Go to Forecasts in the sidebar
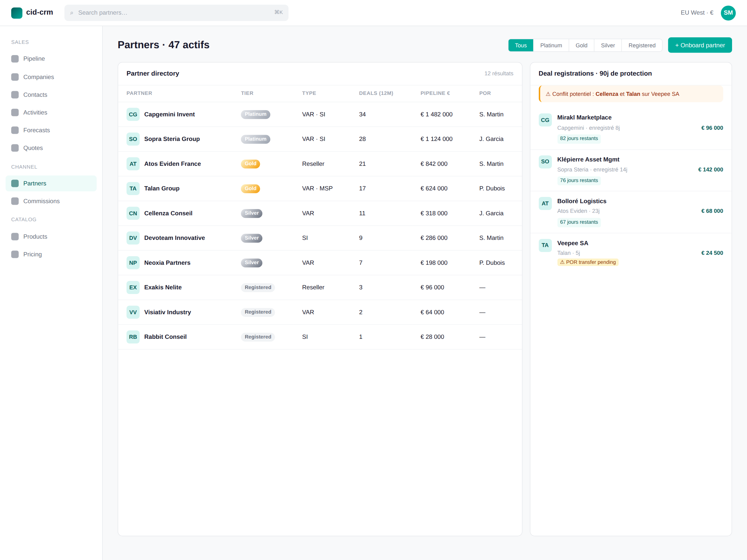The image size is (747, 560). pyautogui.click(x=51, y=130)
